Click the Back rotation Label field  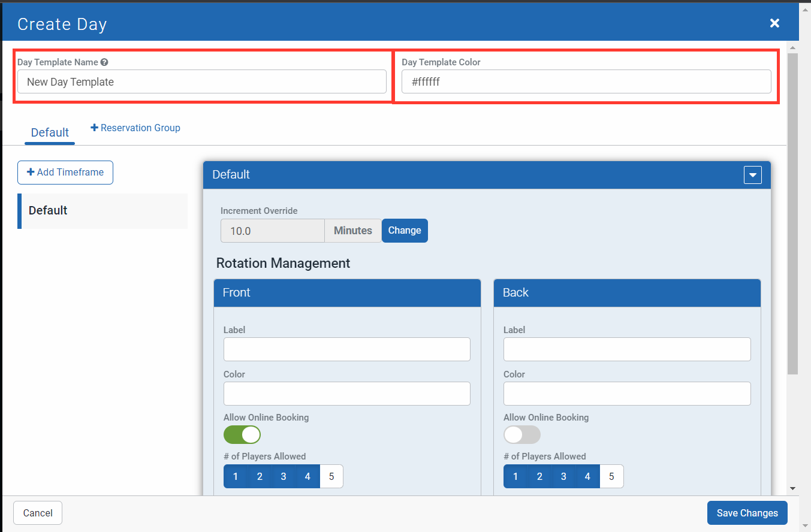[626, 349]
